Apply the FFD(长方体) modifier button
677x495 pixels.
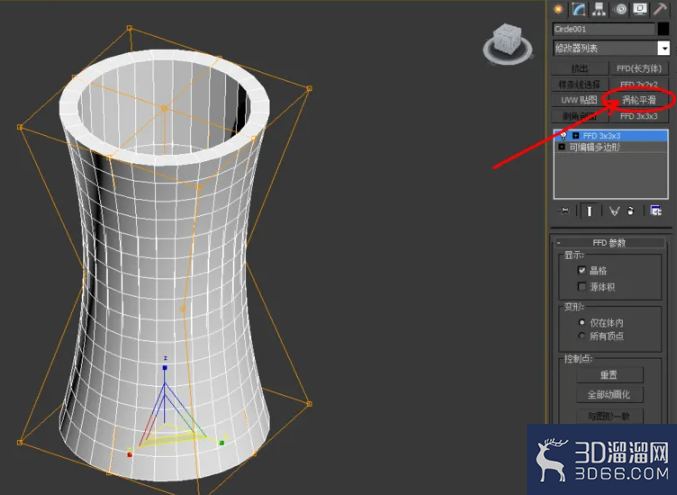pyautogui.click(x=639, y=69)
